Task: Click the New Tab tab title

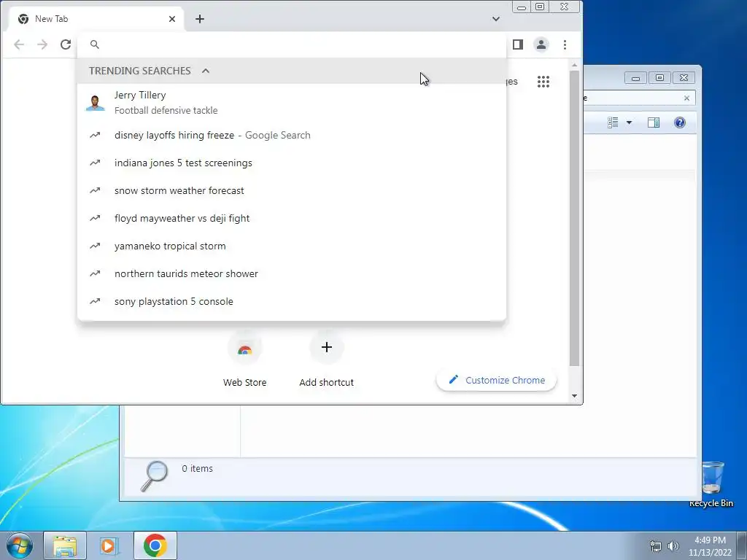Action: click(x=52, y=18)
